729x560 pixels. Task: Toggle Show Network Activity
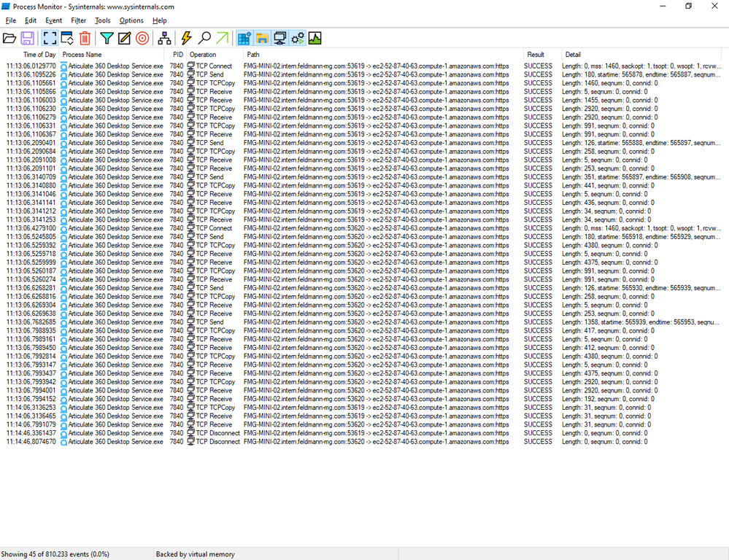click(x=279, y=38)
